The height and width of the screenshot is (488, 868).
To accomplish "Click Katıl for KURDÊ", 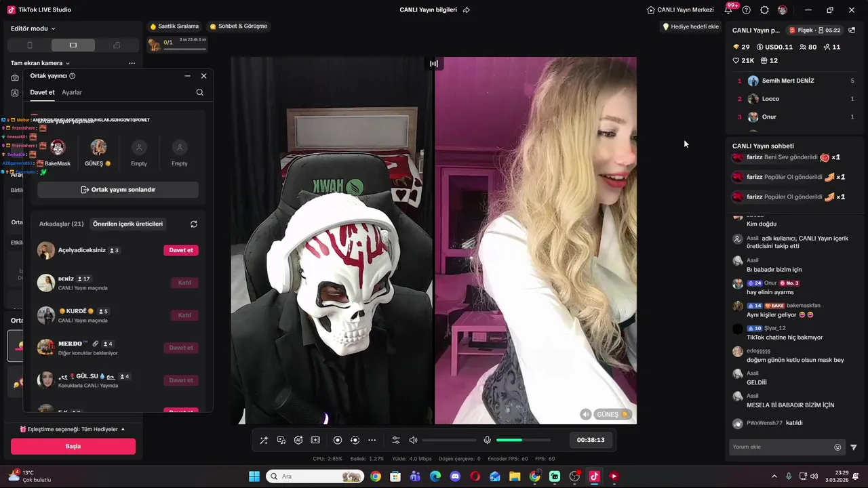I will (184, 315).
